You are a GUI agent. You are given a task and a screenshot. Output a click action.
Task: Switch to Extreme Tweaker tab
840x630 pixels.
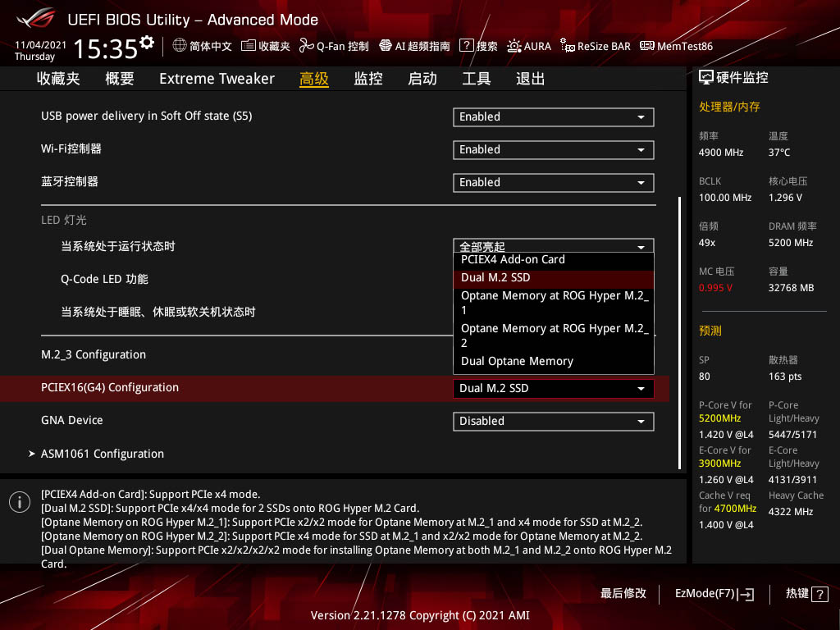[x=217, y=79]
